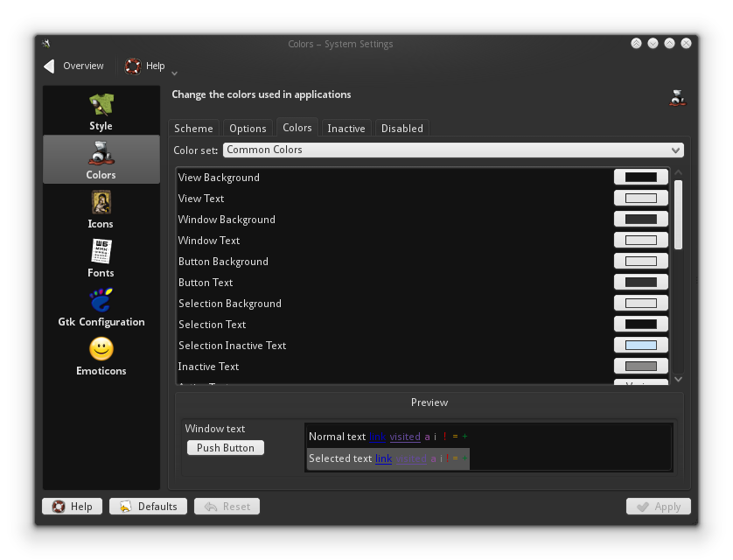Open the Disabled tab

(x=402, y=129)
